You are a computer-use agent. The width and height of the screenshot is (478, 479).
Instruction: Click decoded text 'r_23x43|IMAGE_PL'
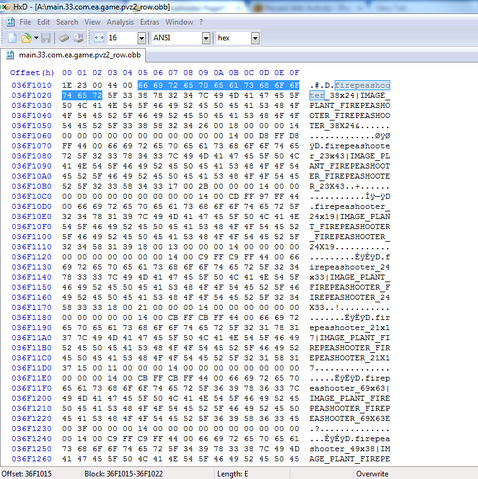(x=350, y=156)
